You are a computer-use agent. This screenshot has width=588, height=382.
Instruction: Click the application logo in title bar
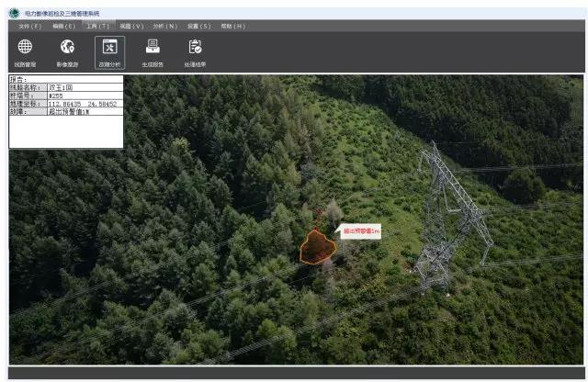[14, 14]
